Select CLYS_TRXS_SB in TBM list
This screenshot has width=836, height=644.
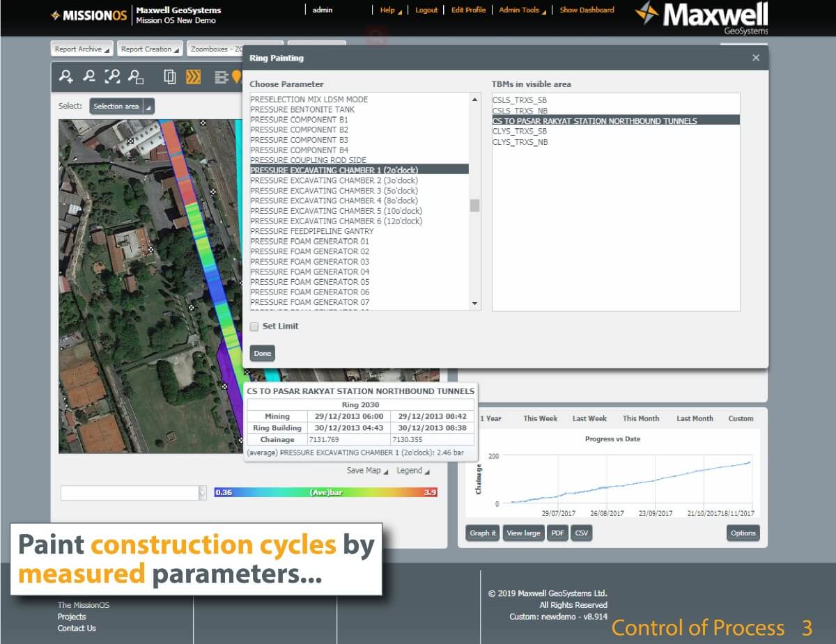click(x=615, y=131)
